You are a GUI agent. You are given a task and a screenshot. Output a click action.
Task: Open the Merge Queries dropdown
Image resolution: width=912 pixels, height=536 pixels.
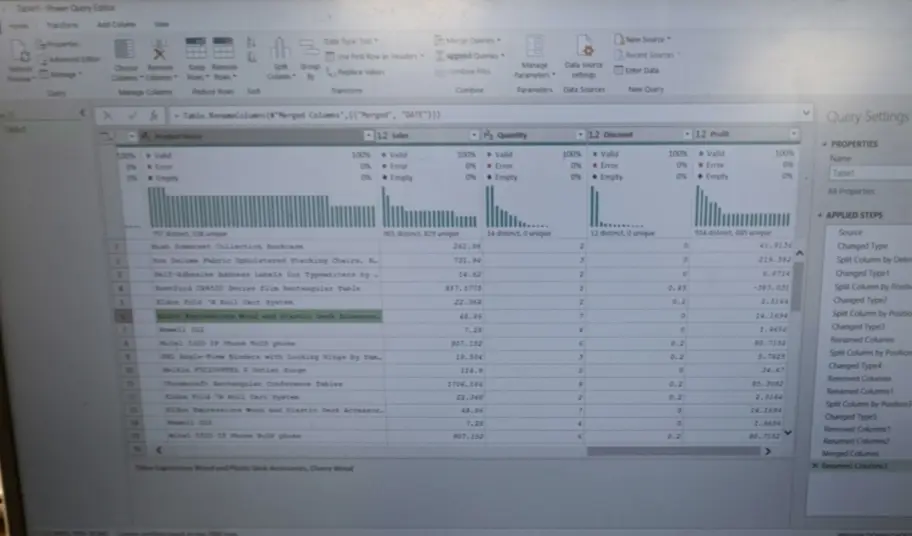tap(468, 40)
